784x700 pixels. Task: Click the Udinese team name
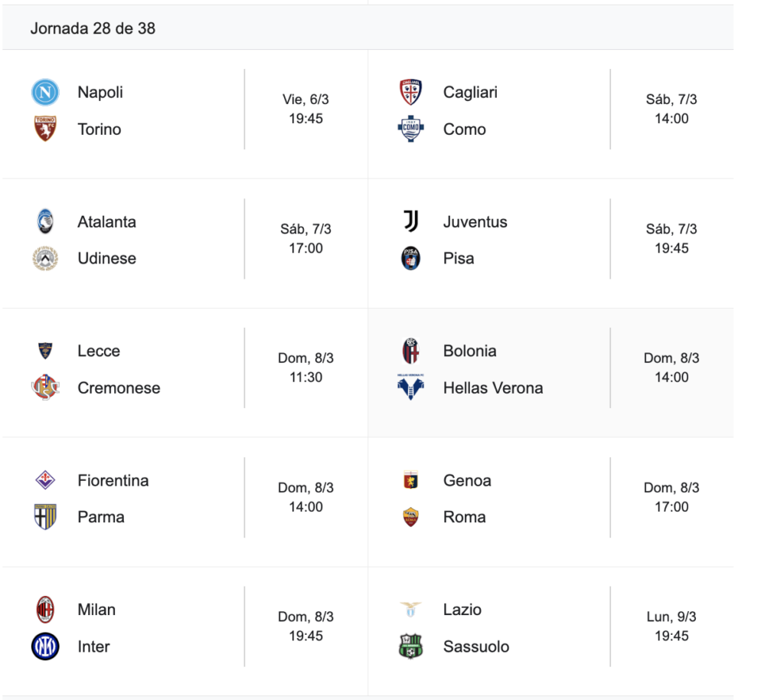click(x=106, y=259)
